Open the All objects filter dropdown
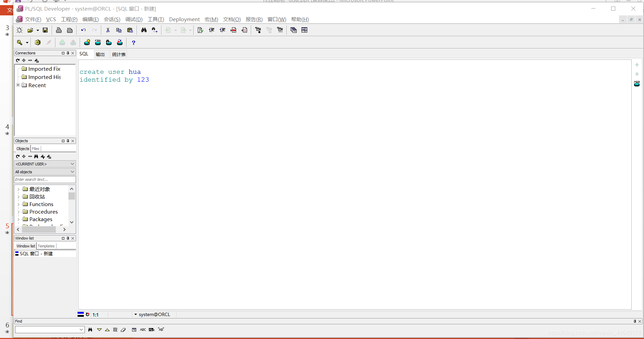The image size is (644, 339). [x=45, y=172]
